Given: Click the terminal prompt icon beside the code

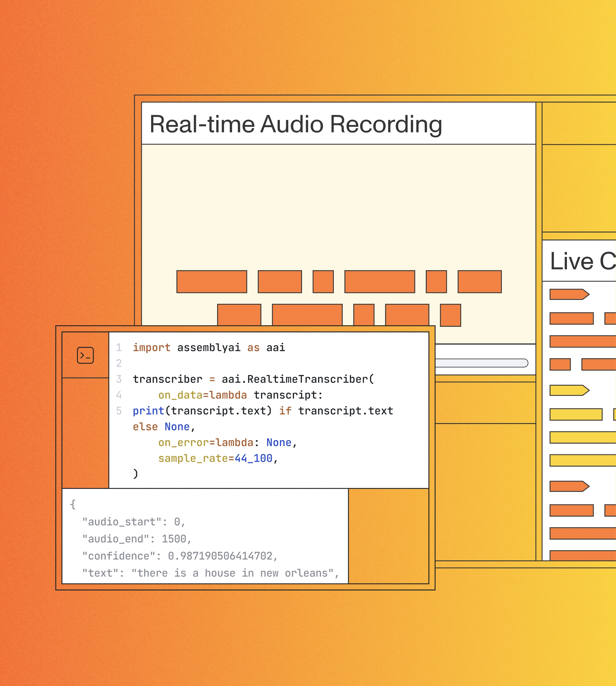Looking at the screenshot, I should coord(85,355).
